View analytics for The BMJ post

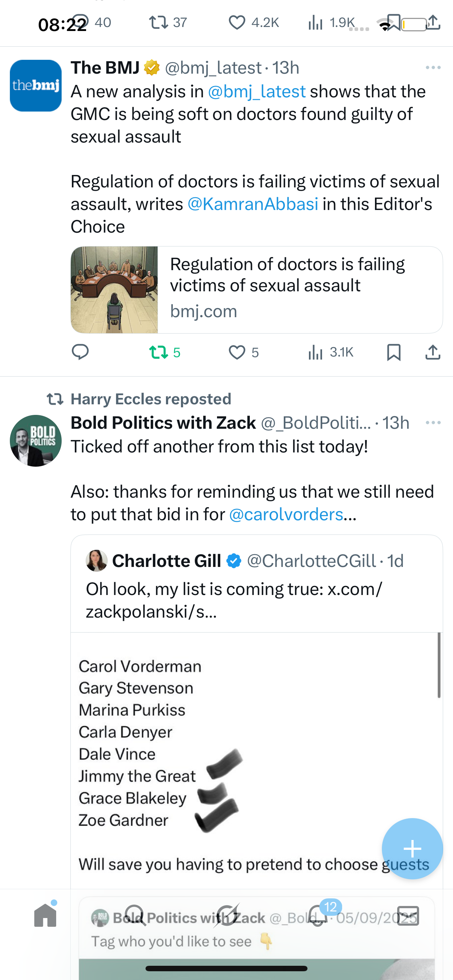click(315, 352)
